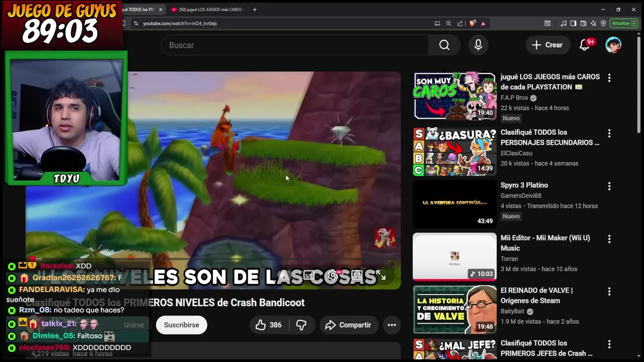Open "El REINADO de VALVE | Orígenes de Steam" title
The width and height of the screenshot is (644, 362).
(537, 296)
